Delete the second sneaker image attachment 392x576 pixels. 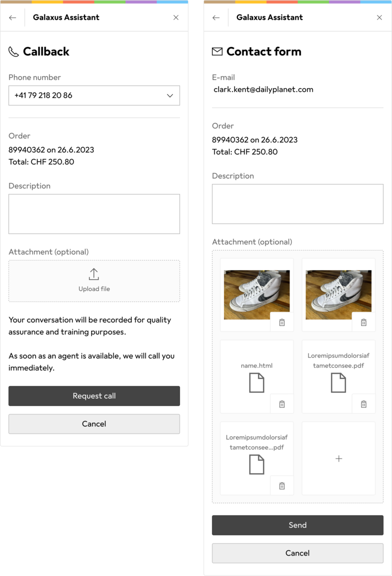[363, 322]
